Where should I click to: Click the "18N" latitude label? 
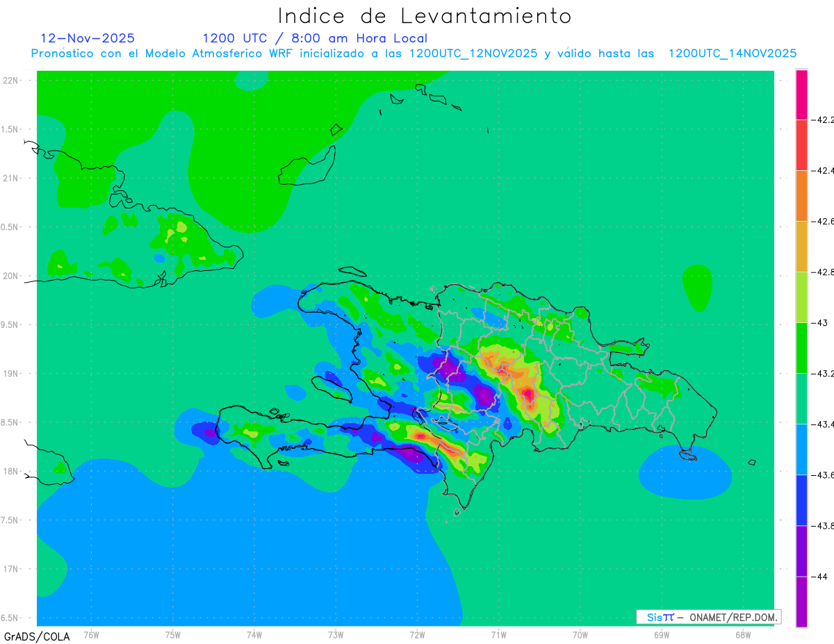tap(12, 471)
